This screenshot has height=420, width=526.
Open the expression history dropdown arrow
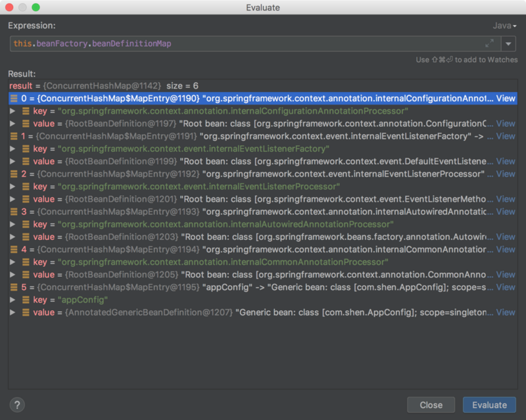click(x=509, y=44)
